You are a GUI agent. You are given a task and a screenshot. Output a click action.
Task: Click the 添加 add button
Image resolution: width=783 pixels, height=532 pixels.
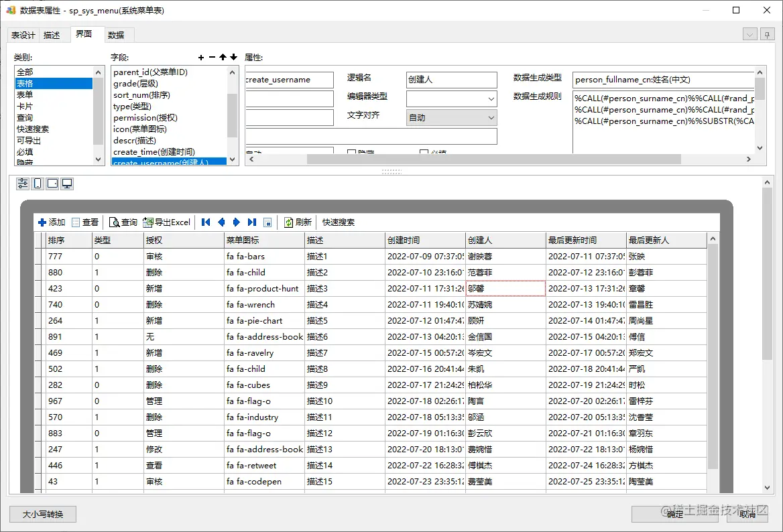[52, 222]
